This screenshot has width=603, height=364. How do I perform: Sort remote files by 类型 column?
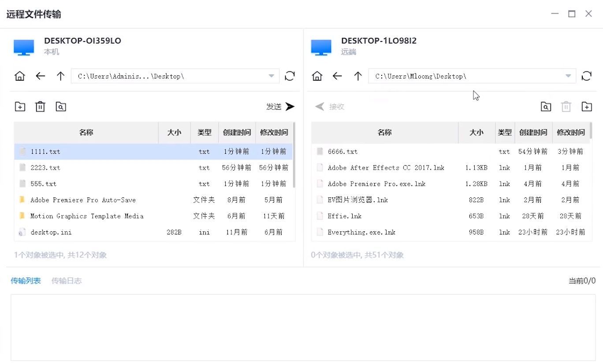505,132
